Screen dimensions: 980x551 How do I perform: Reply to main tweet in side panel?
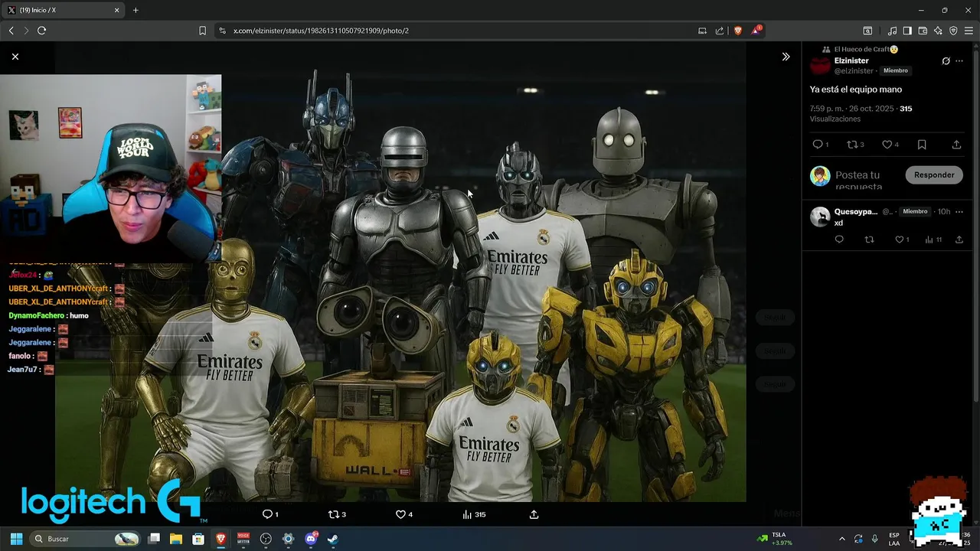pos(818,144)
